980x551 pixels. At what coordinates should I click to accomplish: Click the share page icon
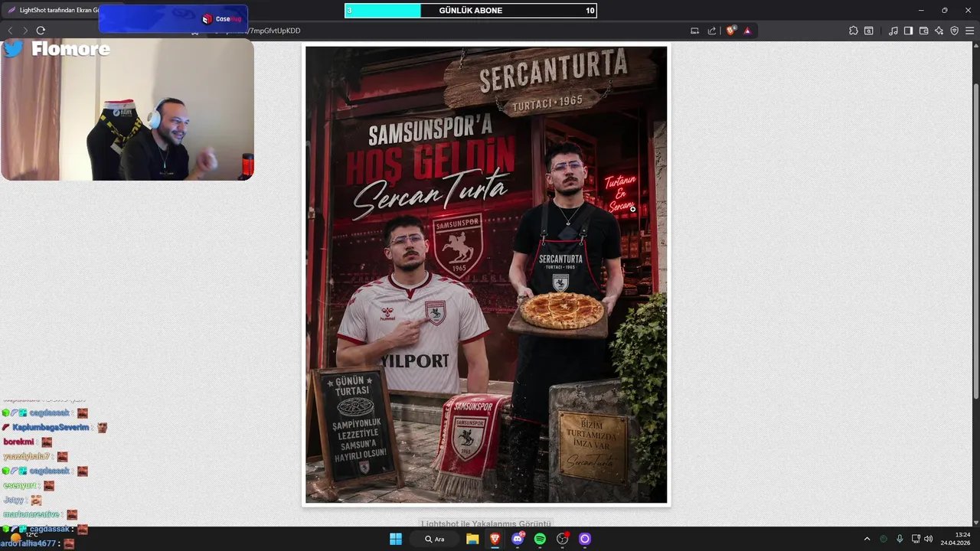(x=712, y=31)
